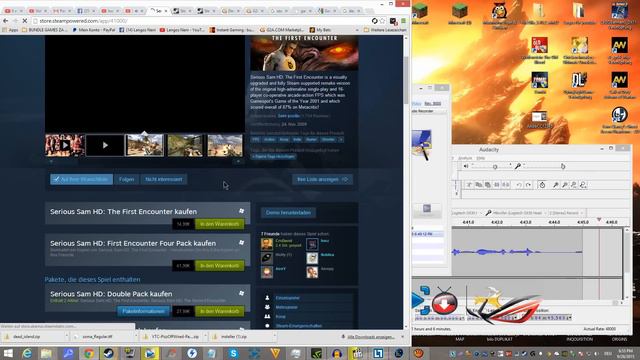Adjust the Audacity playback volume slider
This screenshot has width=640, height=360.
pos(492,166)
